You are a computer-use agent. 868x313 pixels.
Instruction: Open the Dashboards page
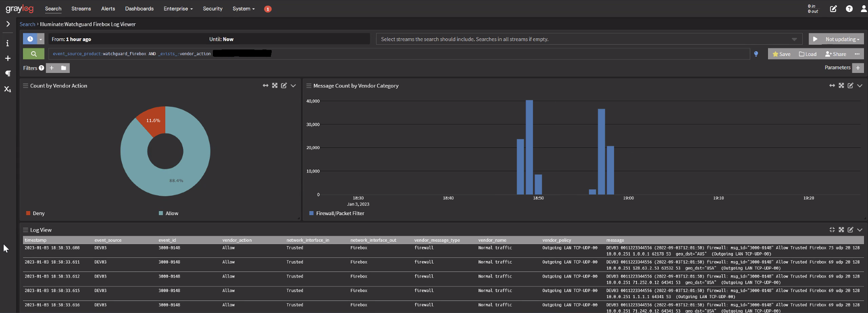(139, 9)
